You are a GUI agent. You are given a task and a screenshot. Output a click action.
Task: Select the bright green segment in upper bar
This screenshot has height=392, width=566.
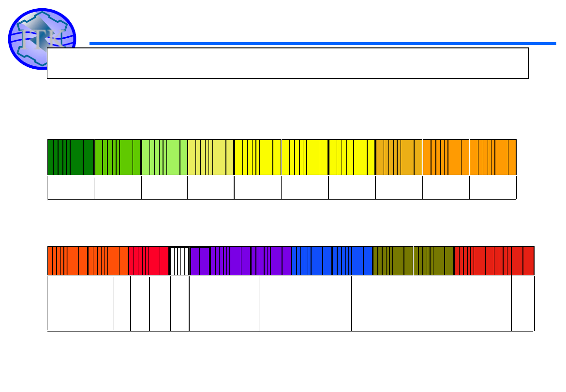[x=118, y=157]
